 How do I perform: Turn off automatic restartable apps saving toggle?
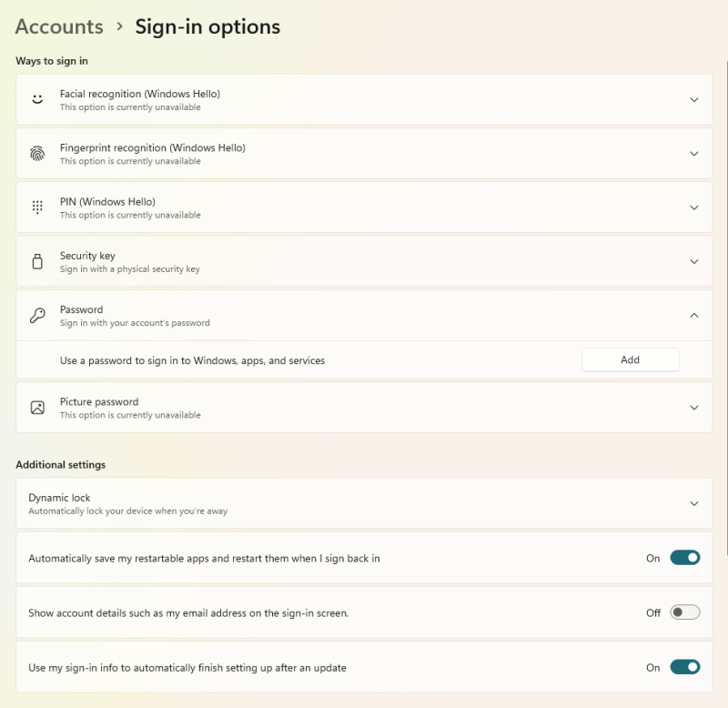click(684, 558)
